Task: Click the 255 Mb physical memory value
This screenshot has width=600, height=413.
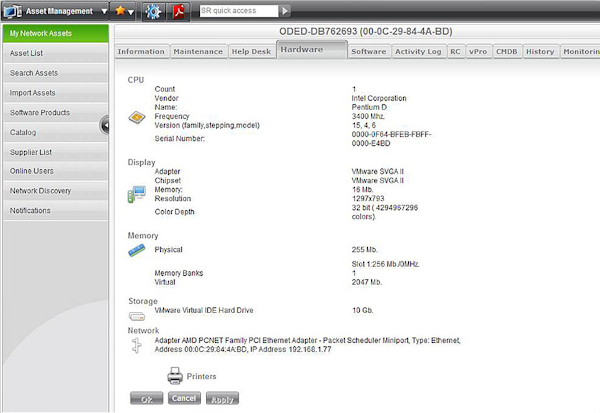Action: (365, 250)
